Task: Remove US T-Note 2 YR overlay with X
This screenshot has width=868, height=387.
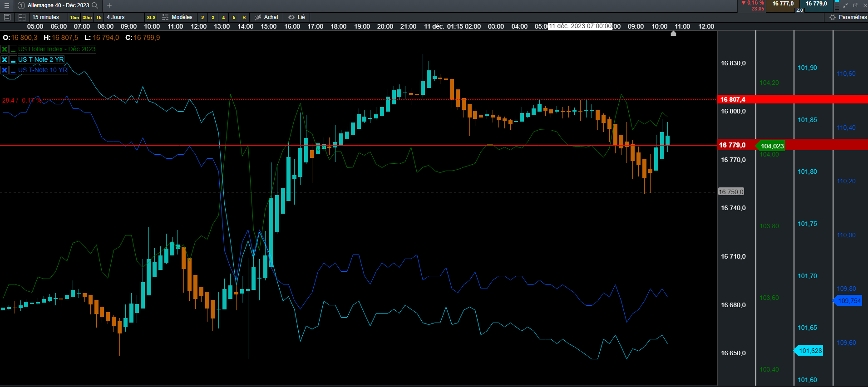Action: pyautogui.click(x=5, y=59)
